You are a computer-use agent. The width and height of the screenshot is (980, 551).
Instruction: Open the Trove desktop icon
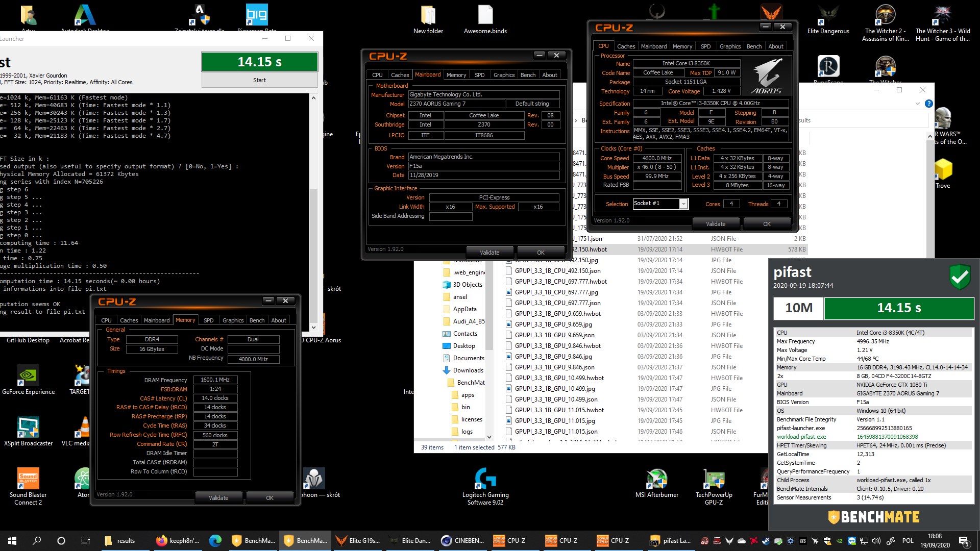point(943,173)
